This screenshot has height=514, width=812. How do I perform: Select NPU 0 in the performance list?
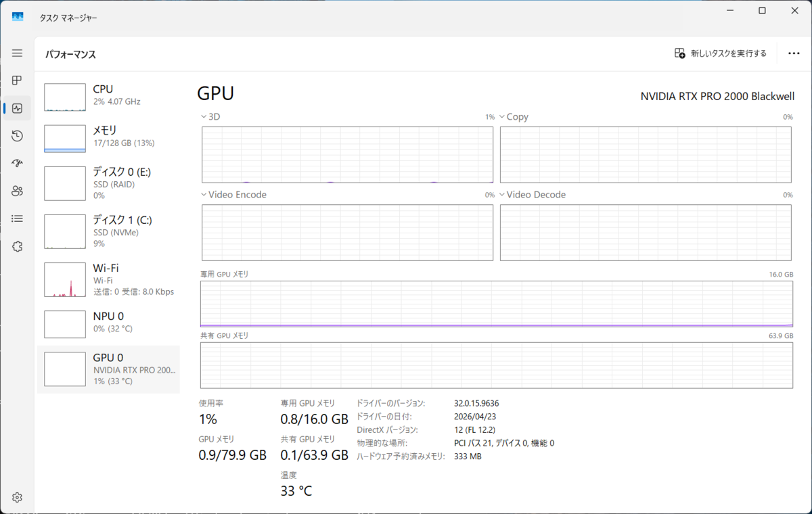[x=108, y=324]
